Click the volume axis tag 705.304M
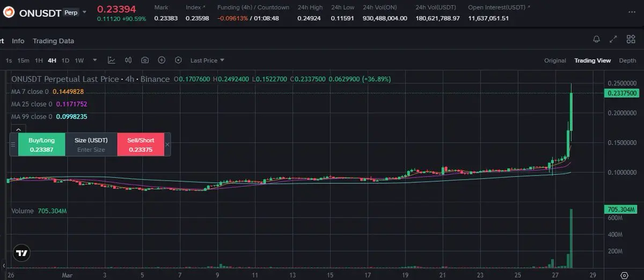The image size is (644, 280). [x=622, y=209]
